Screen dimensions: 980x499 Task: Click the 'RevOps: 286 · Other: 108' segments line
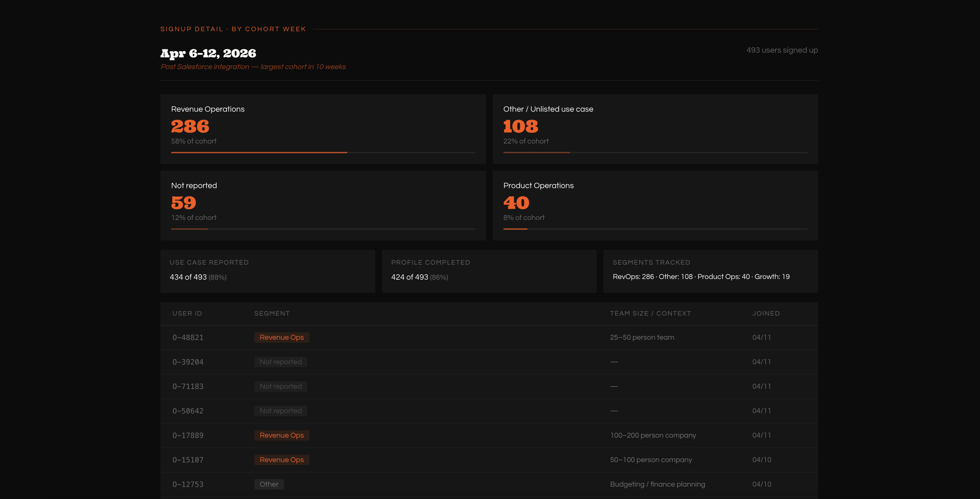tap(701, 277)
